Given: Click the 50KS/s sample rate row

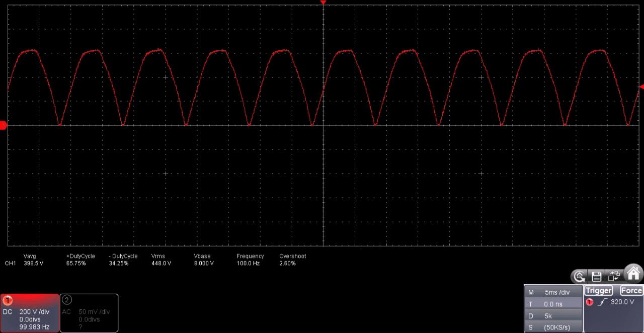Looking at the screenshot, I should click(553, 327).
